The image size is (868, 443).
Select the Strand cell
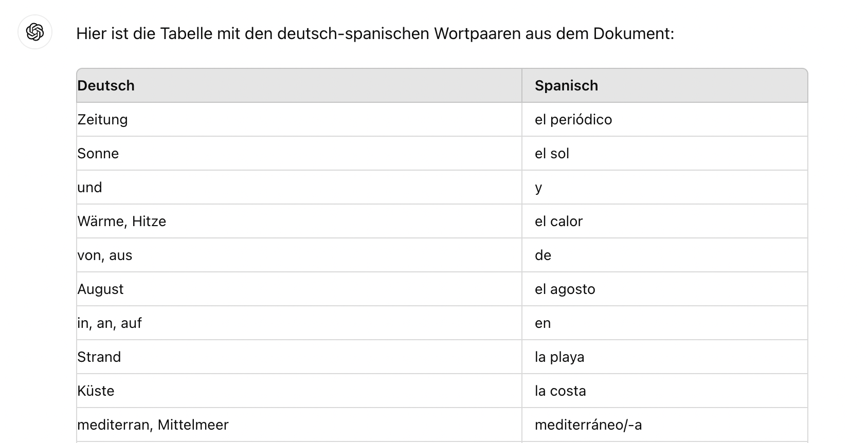[x=99, y=357]
